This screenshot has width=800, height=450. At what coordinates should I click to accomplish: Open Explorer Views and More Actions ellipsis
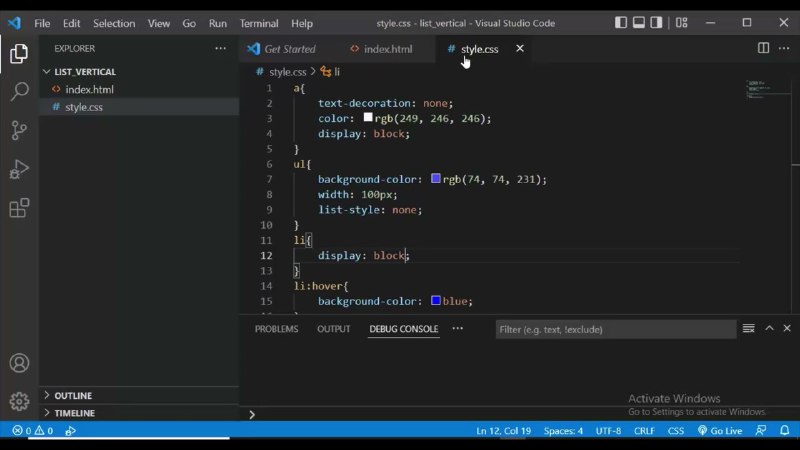pos(220,48)
